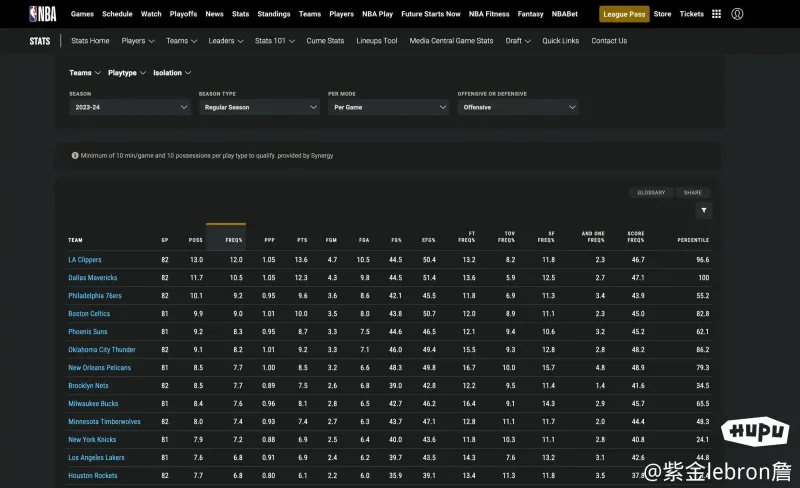This screenshot has height=488, width=800.
Task: Open Quick Links
Action: tap(560, 41)
